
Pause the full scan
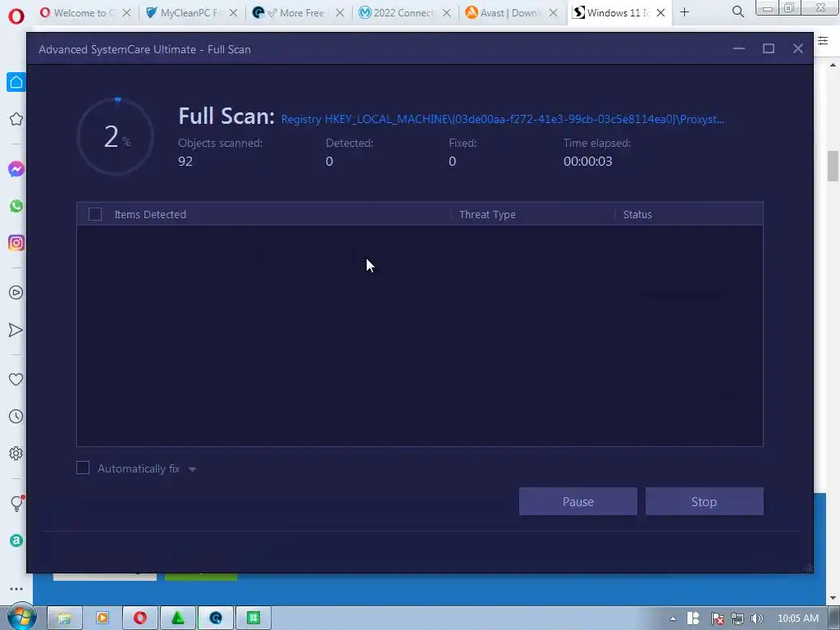[x=578, y=501]
